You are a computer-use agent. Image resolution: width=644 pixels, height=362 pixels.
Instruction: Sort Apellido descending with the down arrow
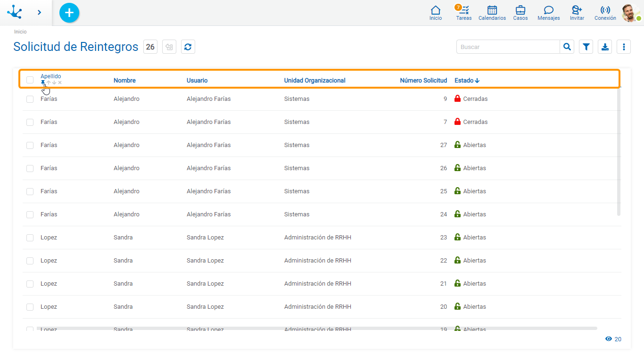(x=54, y=82)
